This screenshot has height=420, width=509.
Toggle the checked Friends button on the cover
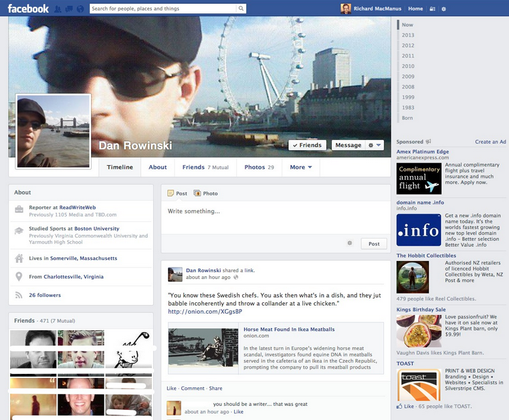coord(307,145)
